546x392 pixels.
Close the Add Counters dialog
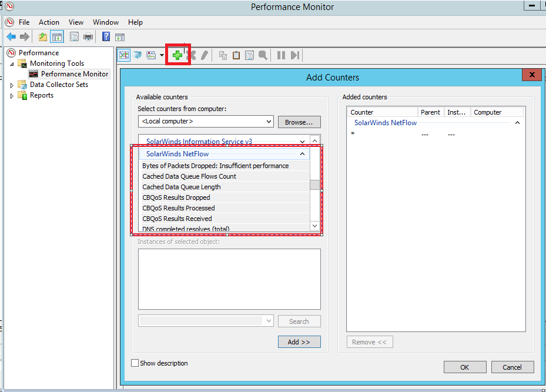532,75
